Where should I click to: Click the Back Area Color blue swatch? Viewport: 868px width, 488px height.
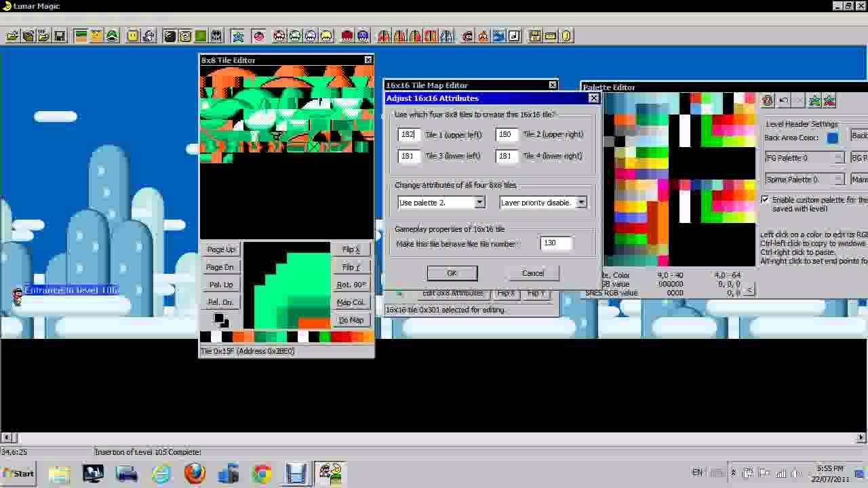(x=832, y=138)
